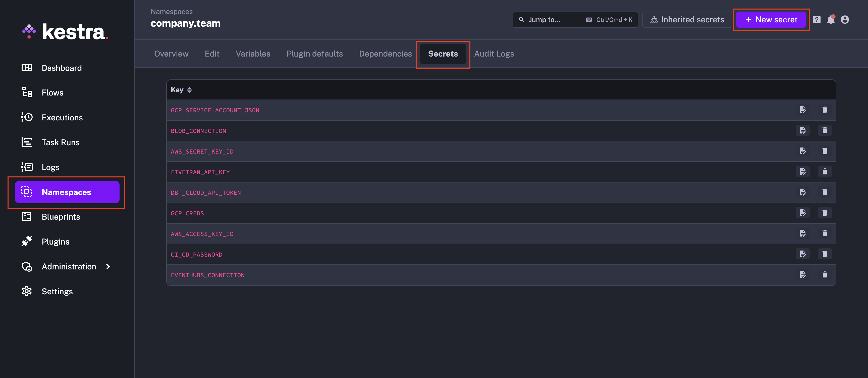Delete the BLOB_CONNECTION secret via trash icon
The image size is (868, 378).
[x=824, y=130]
